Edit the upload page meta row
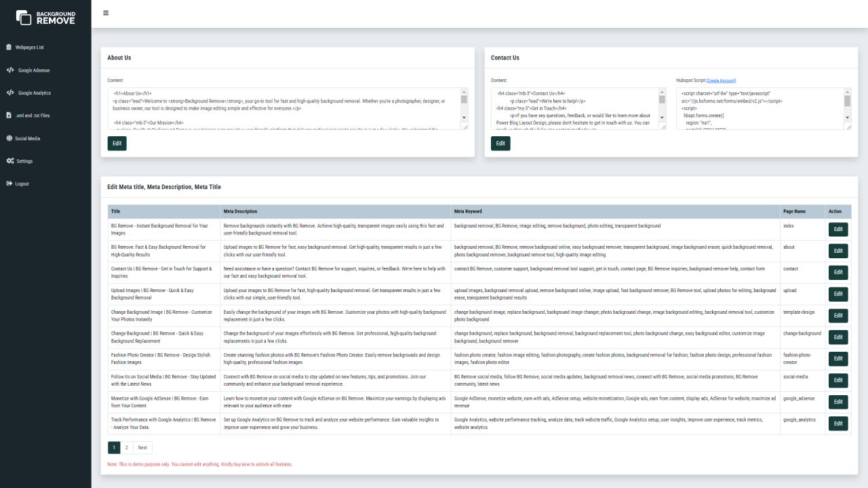Viewport: 868px width, 488px height. [838, 294]
